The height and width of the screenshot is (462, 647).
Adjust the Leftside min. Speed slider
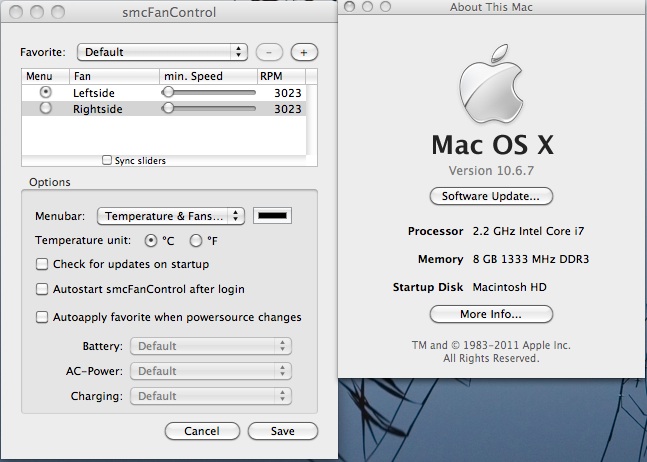point(208,92)
